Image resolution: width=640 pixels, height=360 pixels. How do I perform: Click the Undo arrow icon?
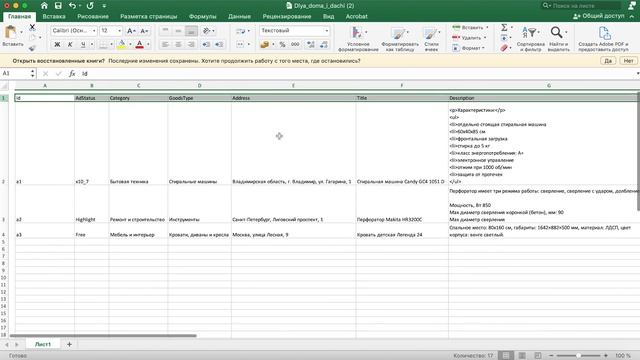pos(72,6)
